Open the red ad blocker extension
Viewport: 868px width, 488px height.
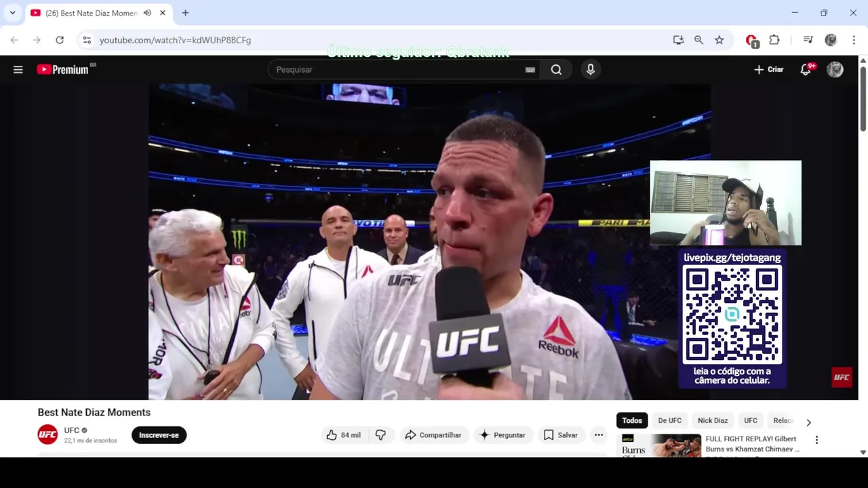[751, 41]
